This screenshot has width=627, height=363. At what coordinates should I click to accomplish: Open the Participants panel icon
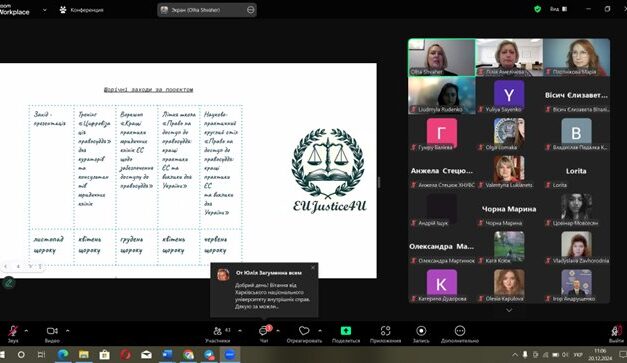coord(218,331)
